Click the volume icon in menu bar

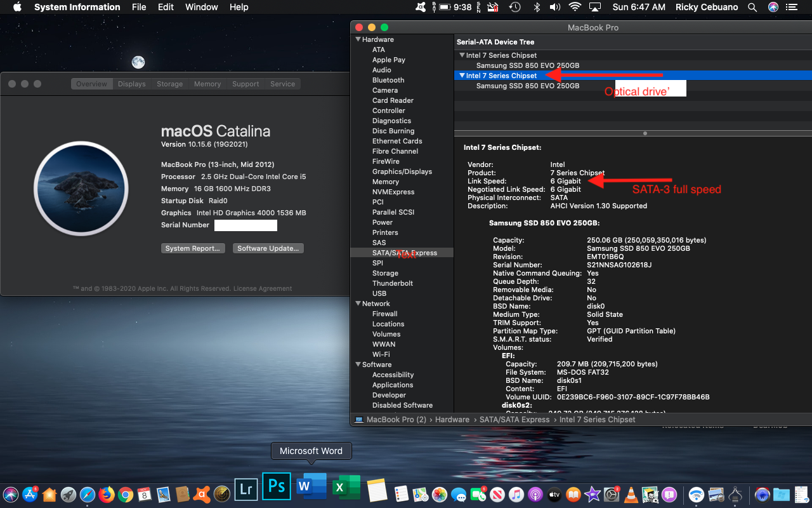coord(555,7)
